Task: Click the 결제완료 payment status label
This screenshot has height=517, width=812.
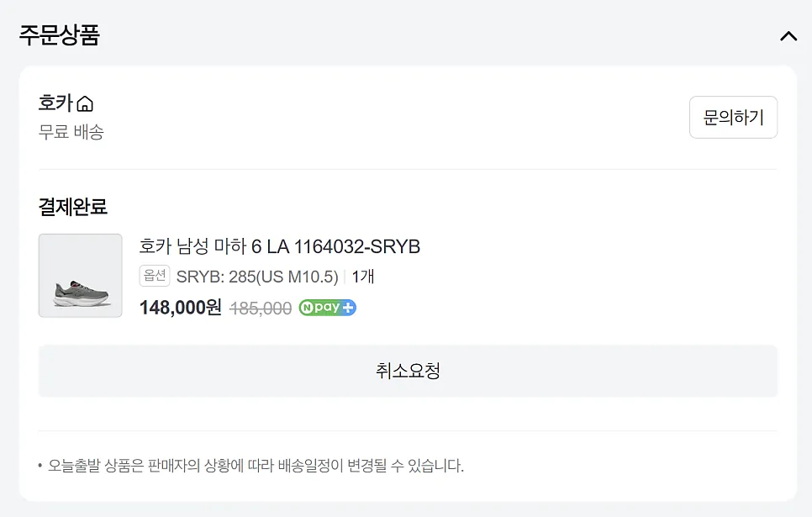Action: tap(73, 207)
